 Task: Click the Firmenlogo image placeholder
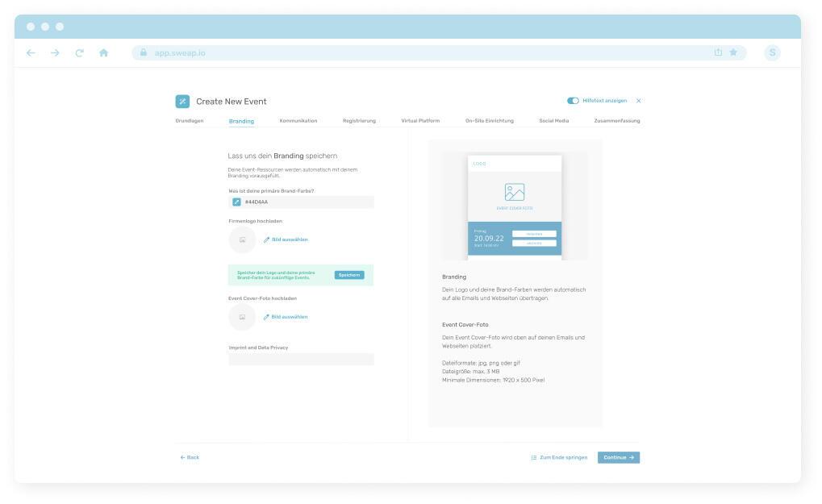(242, 240)
